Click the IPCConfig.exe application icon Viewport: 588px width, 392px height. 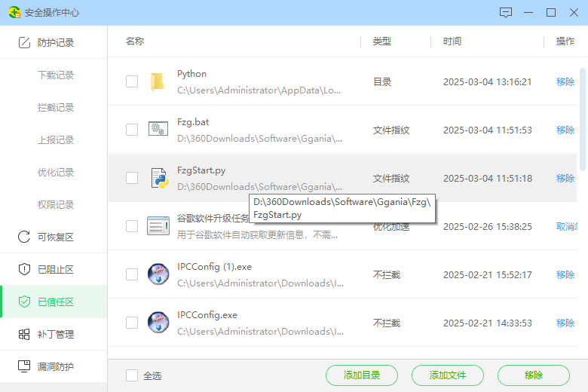pos(158,322)
